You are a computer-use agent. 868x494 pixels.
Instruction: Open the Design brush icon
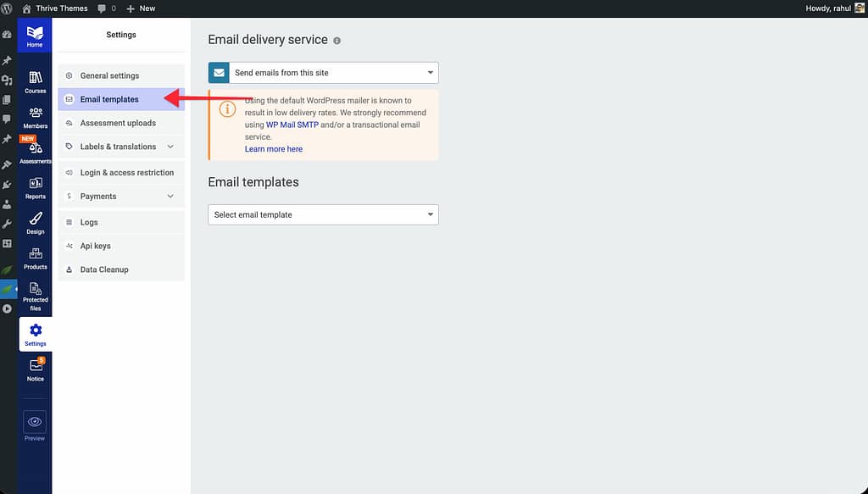pos(35,222)
